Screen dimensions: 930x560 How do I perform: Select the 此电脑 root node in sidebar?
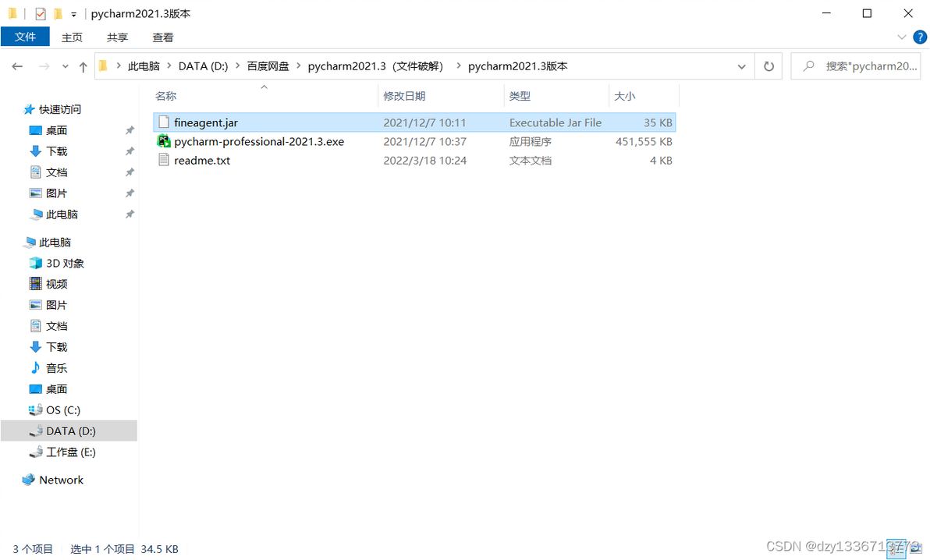point(55,242)
